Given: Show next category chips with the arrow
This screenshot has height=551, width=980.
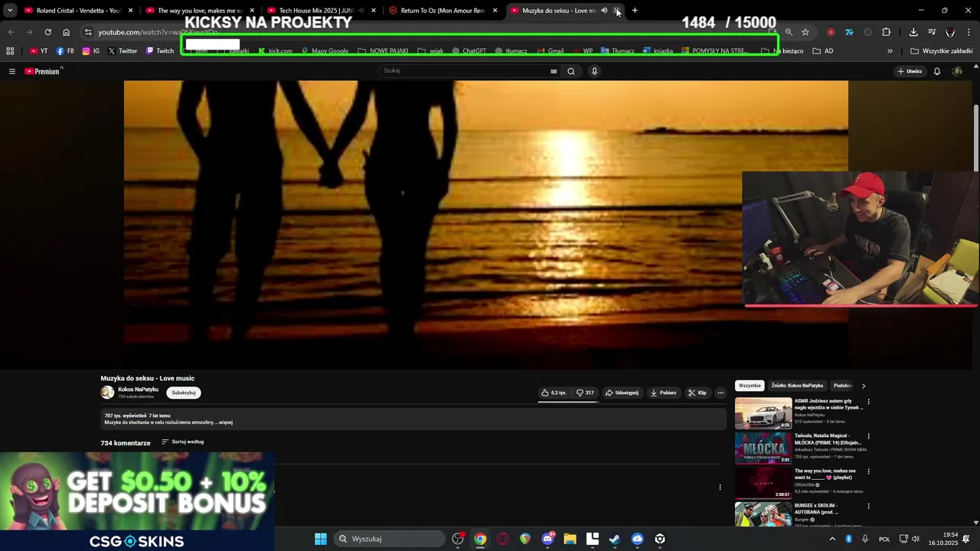Looking at the screenshot, I should click(864, 386).
